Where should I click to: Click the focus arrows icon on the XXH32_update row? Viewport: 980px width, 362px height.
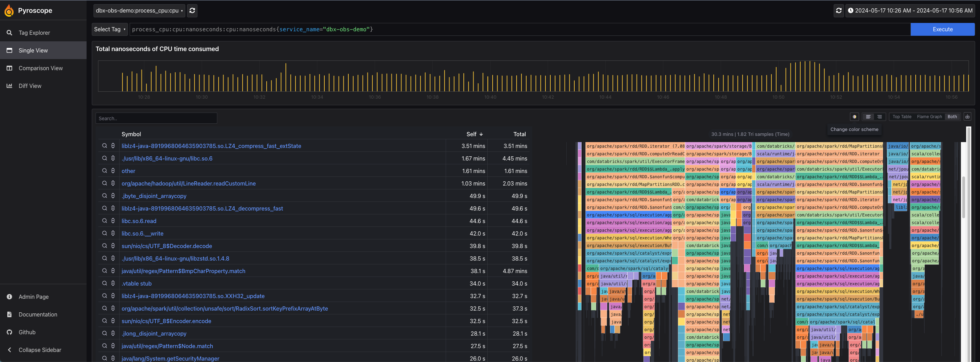(x=113, y=296)
